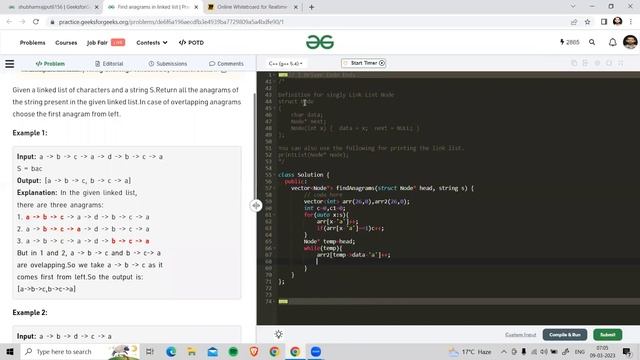Open the Windows Start menu

coord(9,351)
